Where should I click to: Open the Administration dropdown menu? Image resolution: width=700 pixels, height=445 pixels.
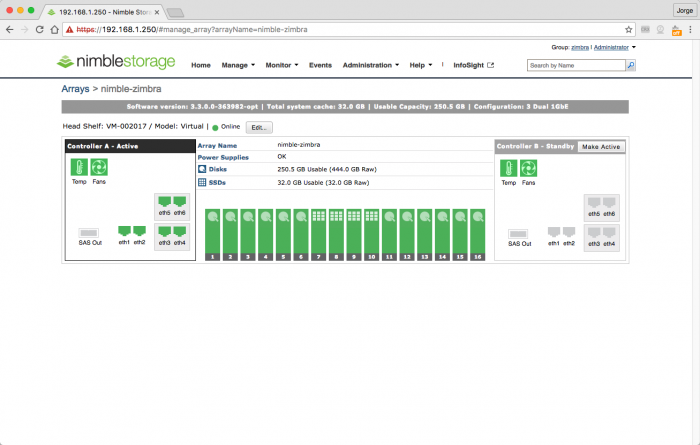click(371, 65)
